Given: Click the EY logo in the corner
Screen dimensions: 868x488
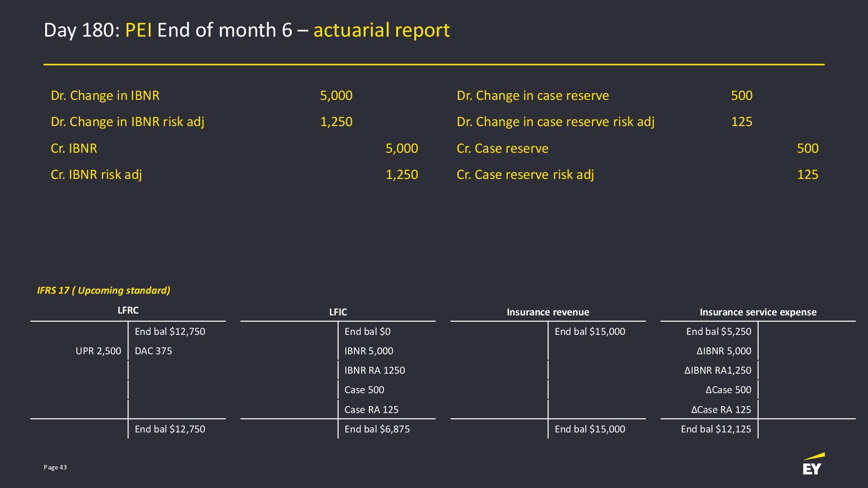Looking at the screenshot, I should (x=813, y=465).
